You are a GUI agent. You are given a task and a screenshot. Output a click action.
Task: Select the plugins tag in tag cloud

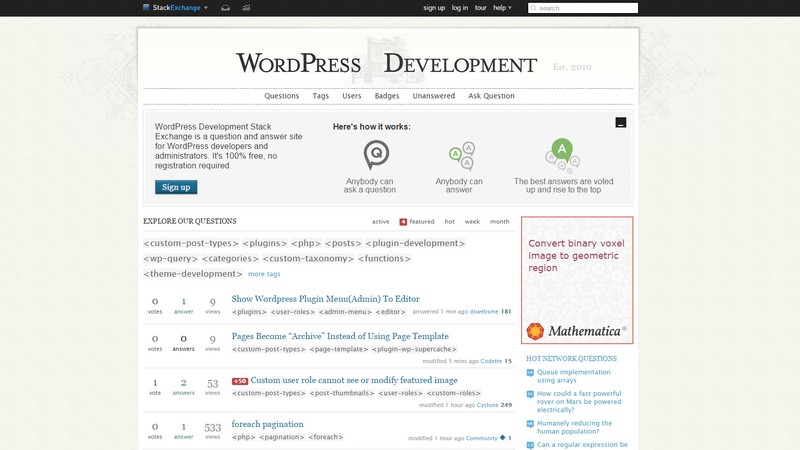[x=265, y=243]
